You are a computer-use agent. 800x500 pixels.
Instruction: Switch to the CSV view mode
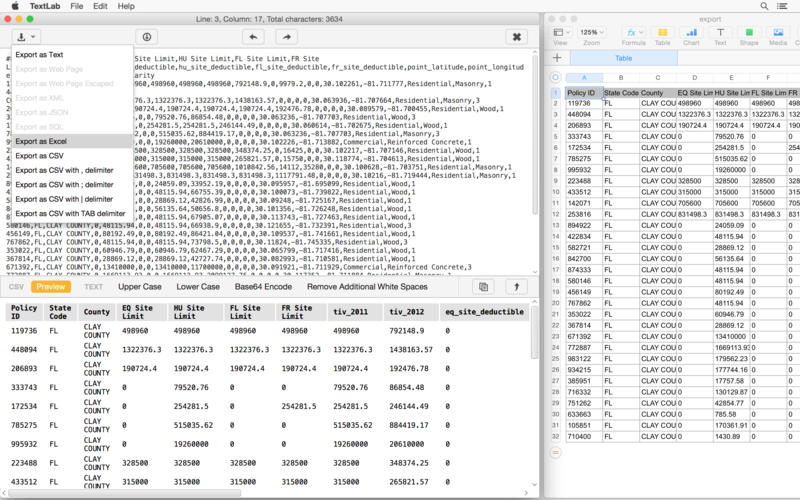pos(16,287)
